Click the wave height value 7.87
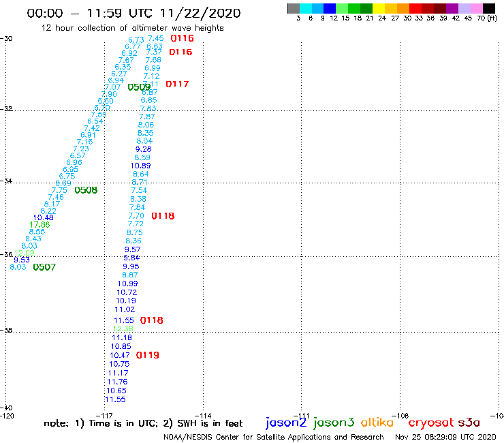504x443 pixels. 147,117
